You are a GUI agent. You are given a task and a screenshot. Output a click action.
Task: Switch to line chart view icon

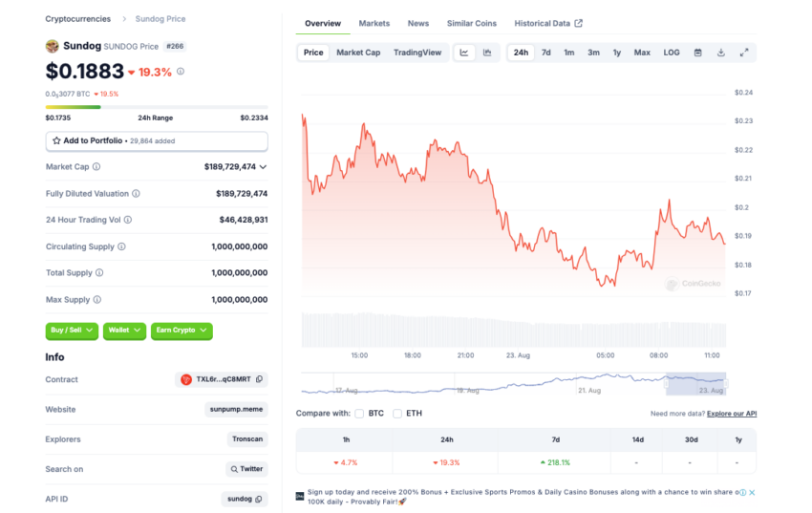point(464,53)
